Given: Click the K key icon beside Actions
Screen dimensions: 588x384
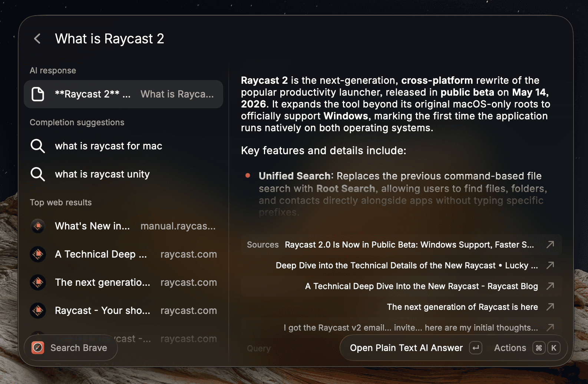Looking at the screenshot, I should (554, 348).
